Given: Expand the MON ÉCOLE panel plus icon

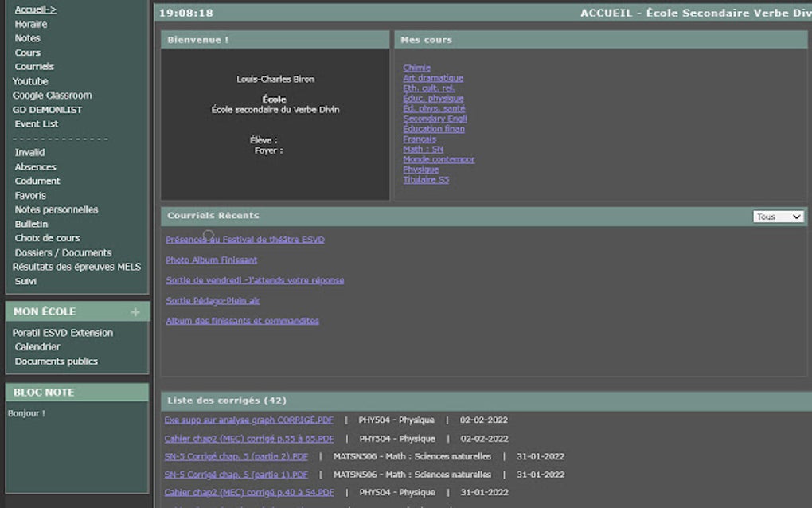Looking at the screenshot, I should coord(135,312).
